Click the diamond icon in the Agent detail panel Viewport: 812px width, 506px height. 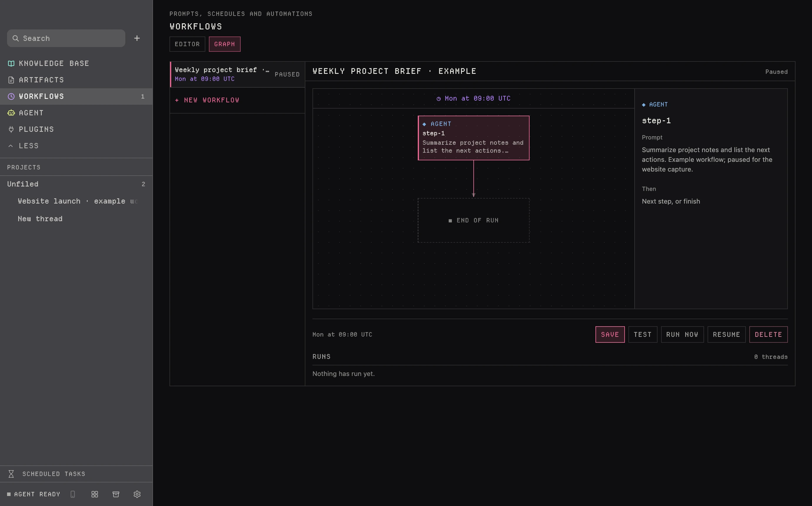[x=644, y=105]
